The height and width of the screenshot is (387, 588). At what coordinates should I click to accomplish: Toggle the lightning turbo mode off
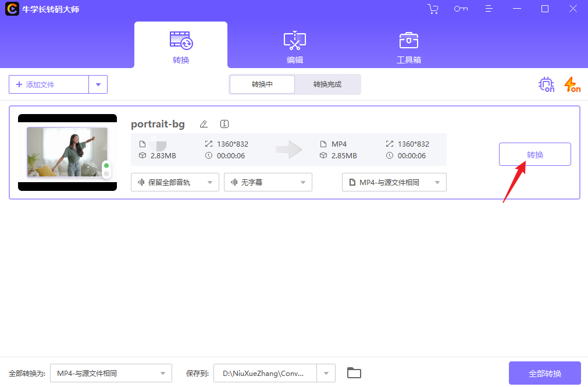pos(572,84)
